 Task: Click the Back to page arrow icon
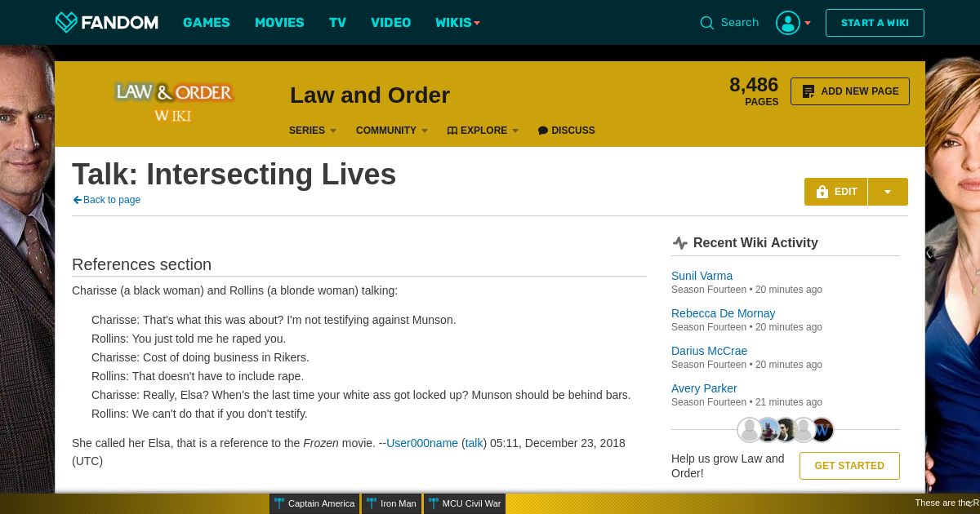tap(78, 200)
